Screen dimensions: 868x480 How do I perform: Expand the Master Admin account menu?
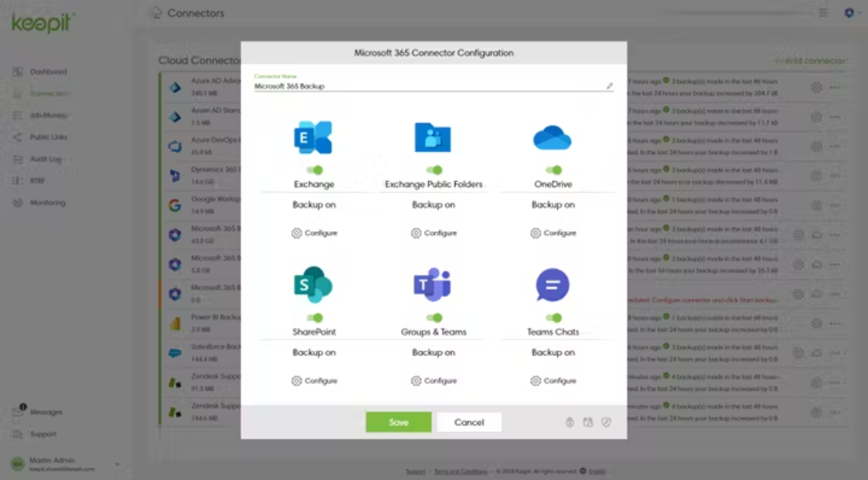click(117, 464)
